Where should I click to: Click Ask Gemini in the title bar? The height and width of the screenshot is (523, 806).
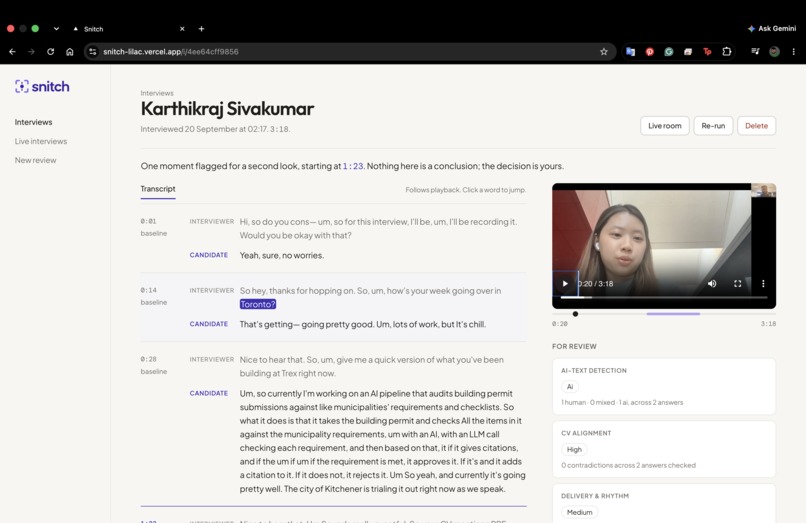(x=772, y=28)
